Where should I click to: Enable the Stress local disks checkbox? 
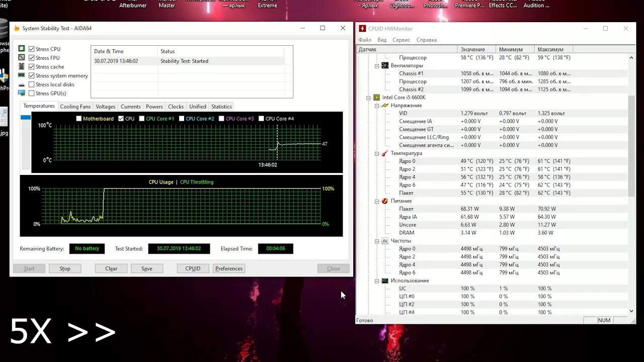[x=32, y=84]
